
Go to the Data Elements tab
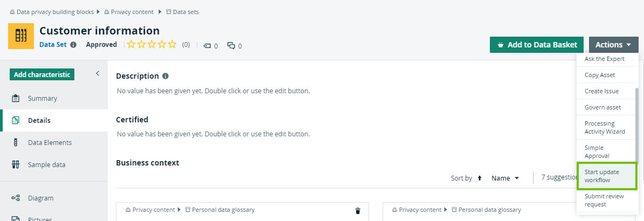pyautogui.click(x=50, y=142)
